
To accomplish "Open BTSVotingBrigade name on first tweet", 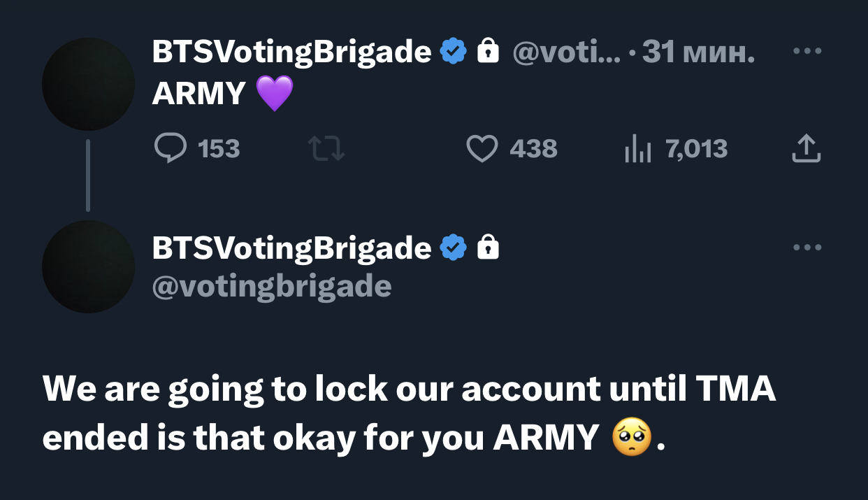I will (291, 52).
